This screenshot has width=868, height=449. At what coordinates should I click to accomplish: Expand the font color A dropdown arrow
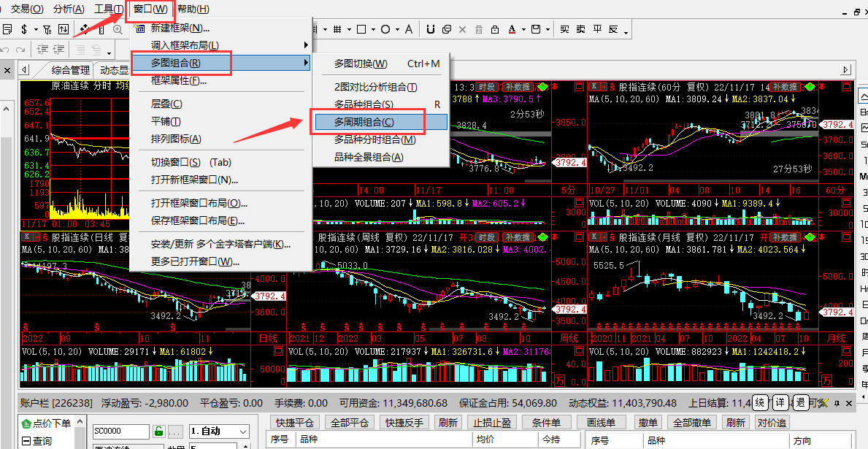523,29
